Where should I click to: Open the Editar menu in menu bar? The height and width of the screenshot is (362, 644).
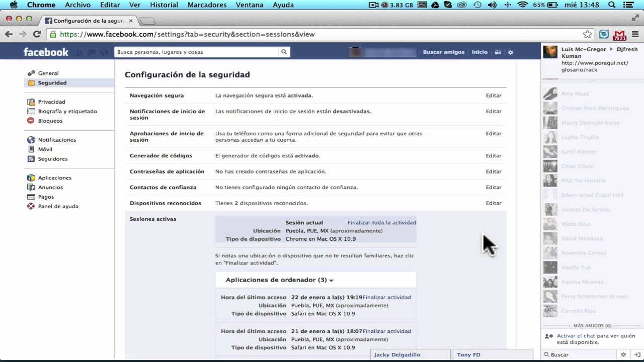pos(110,5)
